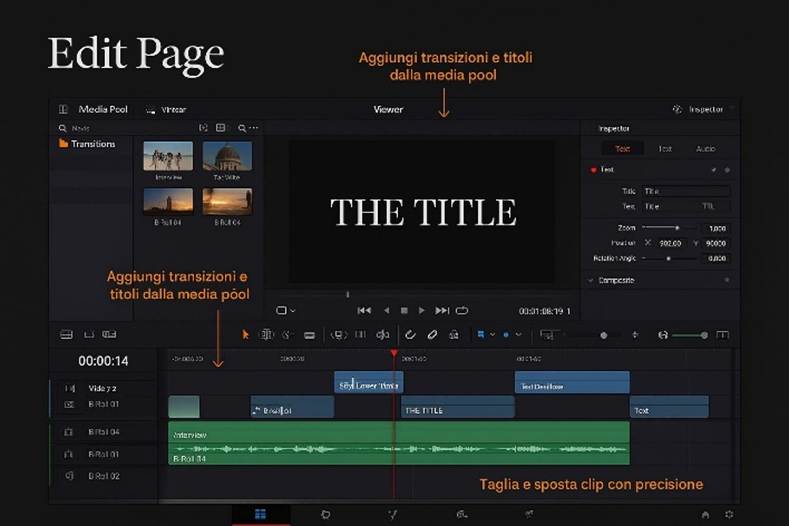The image size is (789, 526).
Task: Toggle the red Text enable dot in Inspector
Action: coord(593,170)
